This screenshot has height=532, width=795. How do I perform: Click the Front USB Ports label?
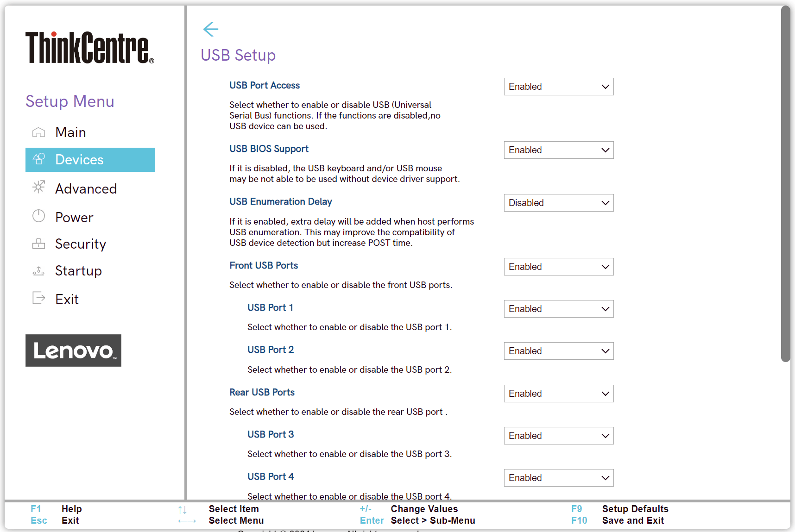264,265
